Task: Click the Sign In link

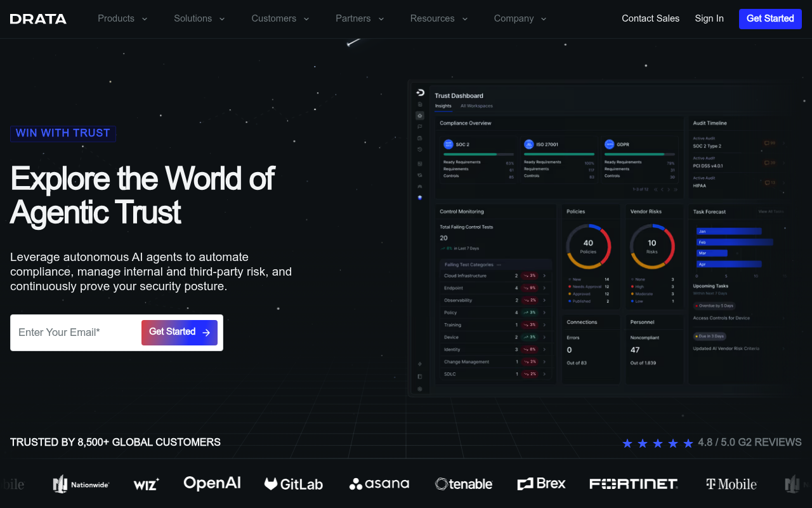Action: coord(709,18)
